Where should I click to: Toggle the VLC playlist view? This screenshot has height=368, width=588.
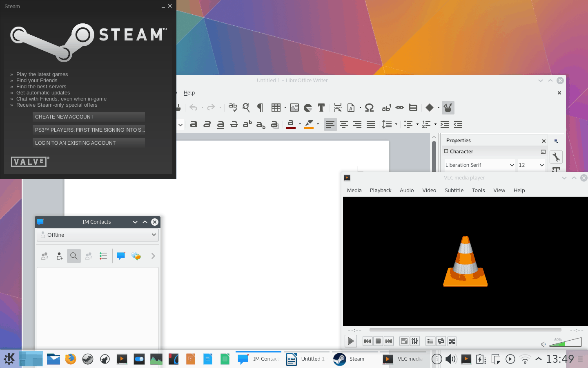430,341
